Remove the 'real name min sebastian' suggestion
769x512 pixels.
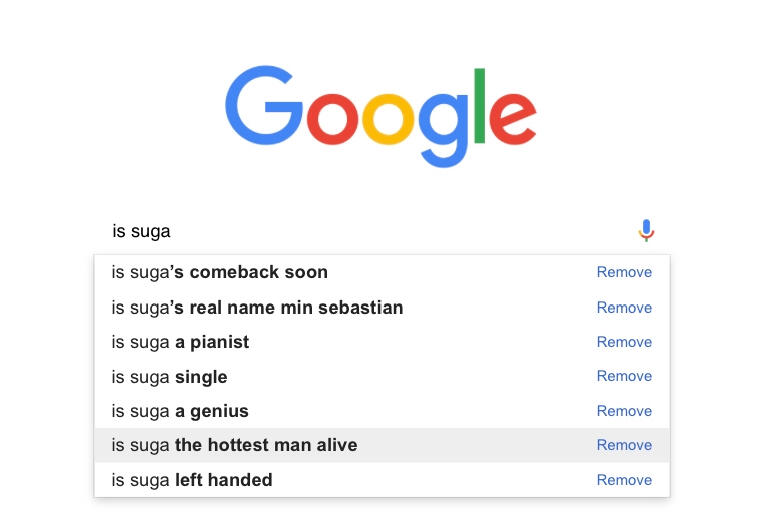coord(624,307)
